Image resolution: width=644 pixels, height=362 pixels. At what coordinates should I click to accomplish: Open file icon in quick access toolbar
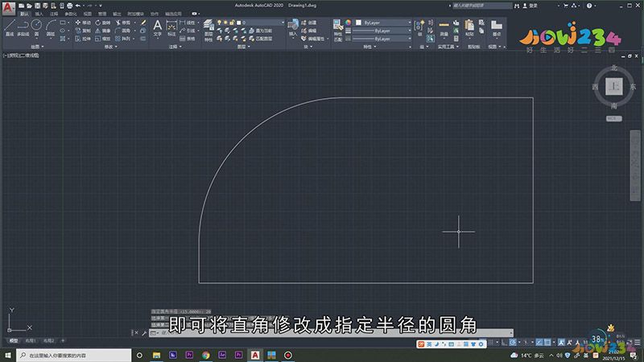pos(29,6)
